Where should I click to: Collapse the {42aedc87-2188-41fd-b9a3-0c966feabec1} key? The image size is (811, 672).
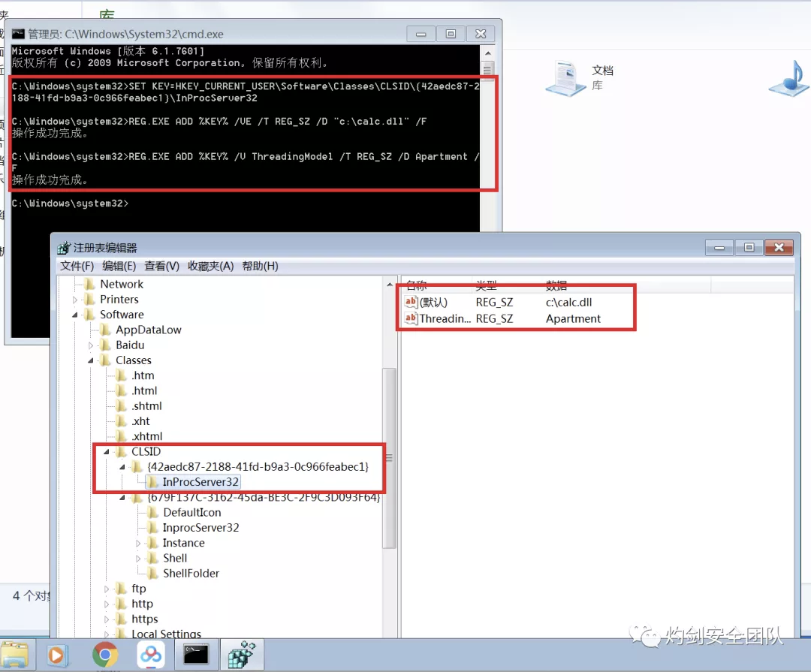click(x=122, y=466)
